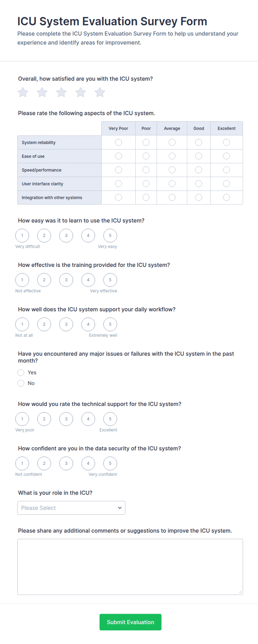Viewport: 258px width, 644px height.
Task: Give five stars for overall satisfaction
Action: (x=100, y=92)
